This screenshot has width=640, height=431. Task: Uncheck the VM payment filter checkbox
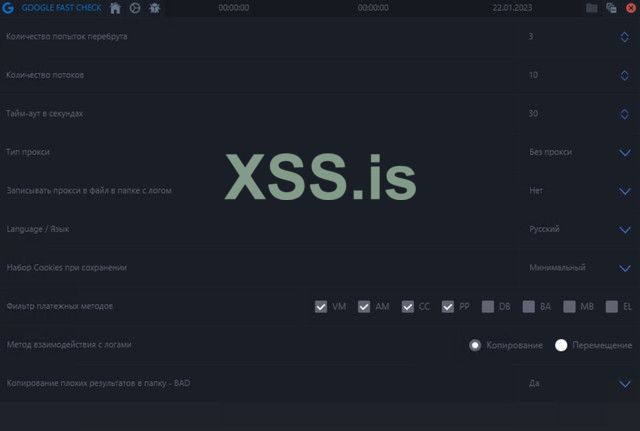(x=321, y=307)
